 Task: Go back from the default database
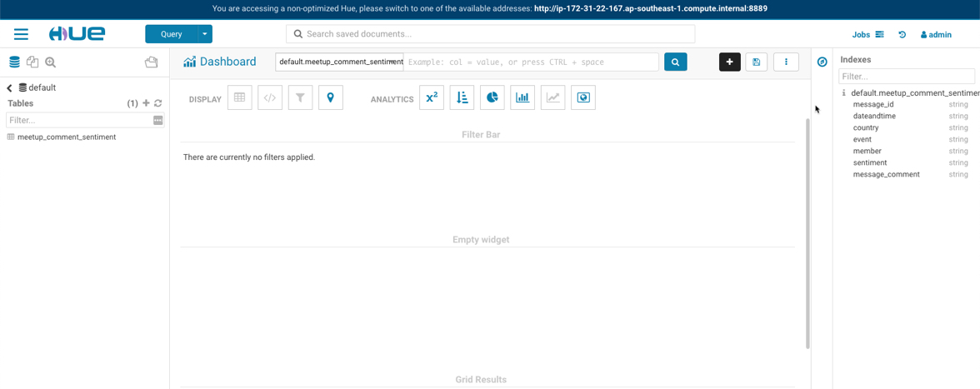(10, 88)
